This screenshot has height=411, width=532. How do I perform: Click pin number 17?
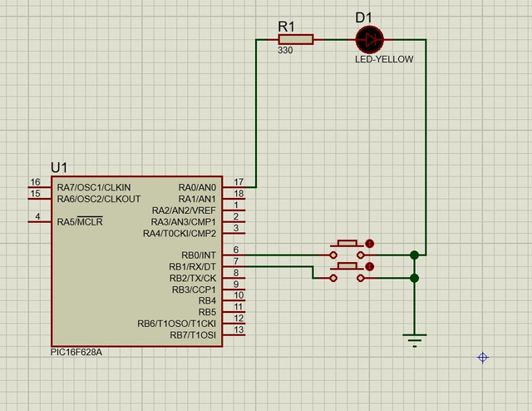[239, 182]
